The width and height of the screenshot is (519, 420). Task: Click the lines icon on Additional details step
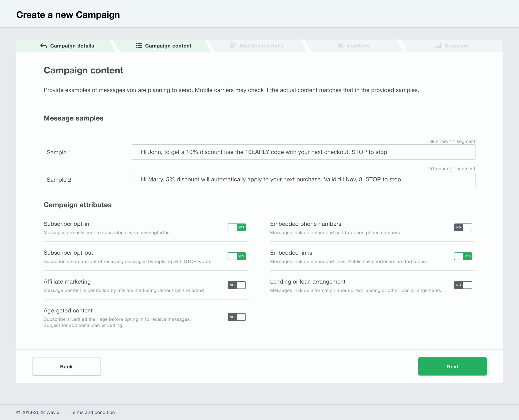pyautogui.click(x=233, y=45)
